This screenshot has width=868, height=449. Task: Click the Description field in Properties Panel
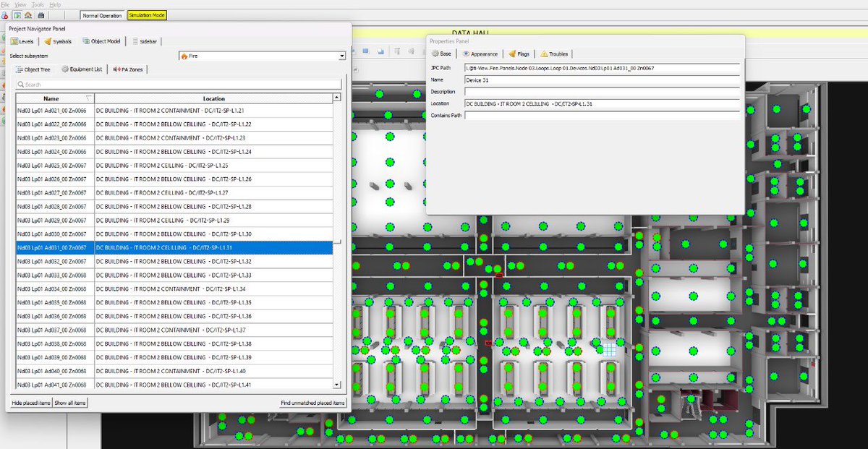tap(602, 92)
